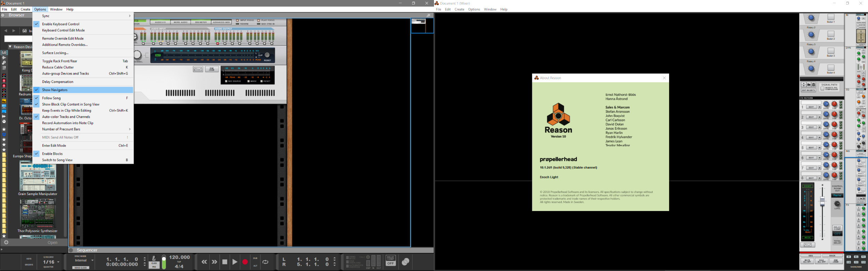Image resolution: width=868 pixels, height=271 pixels.
Task: Select Delay Compensation menu item
Action: click(x=83, y=82)
